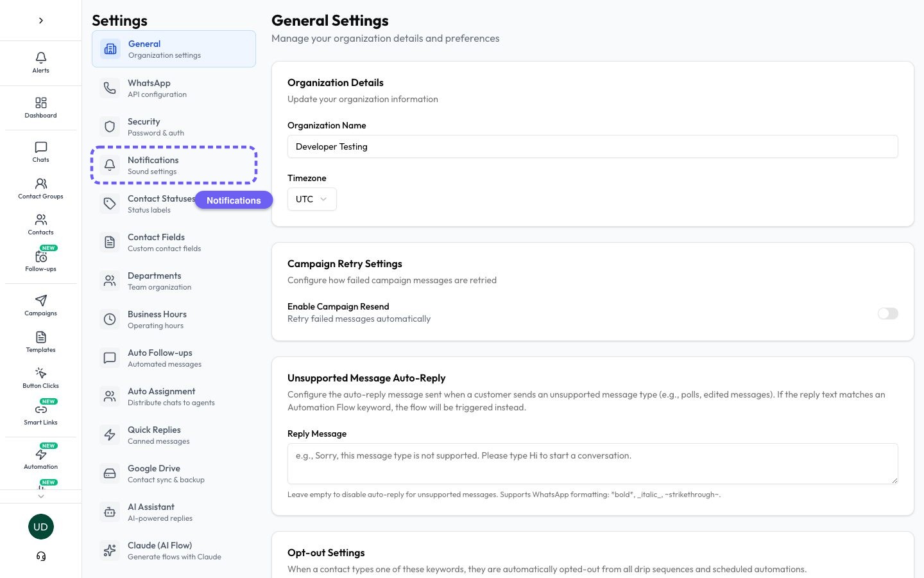Open Button Clicks cursor icon
Image resolution: width=924 pixels, height=578 pixels.
click(41, 373)
